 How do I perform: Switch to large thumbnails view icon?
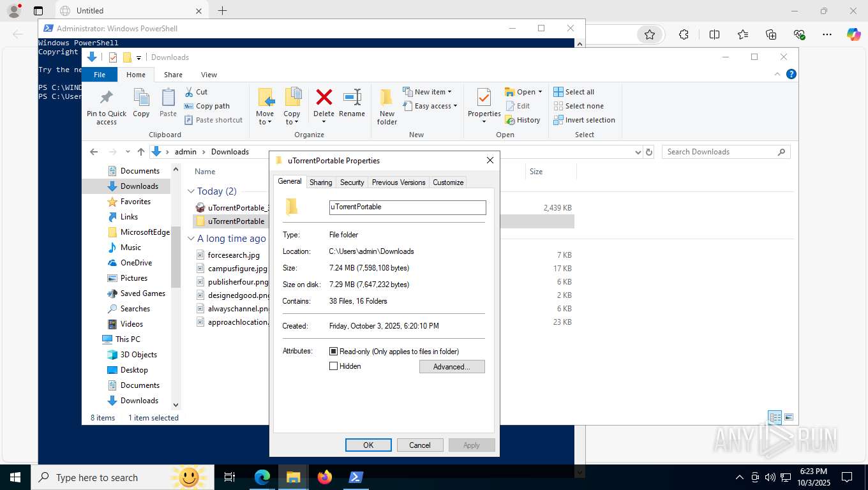[x=789, y=418]
